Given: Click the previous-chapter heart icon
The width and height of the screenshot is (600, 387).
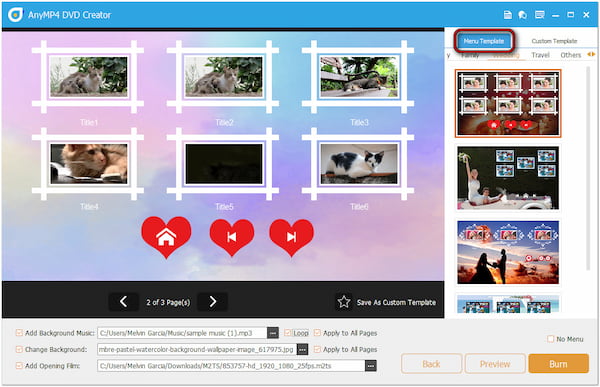Looking at the screenshot, I should [x=232, y=237].
